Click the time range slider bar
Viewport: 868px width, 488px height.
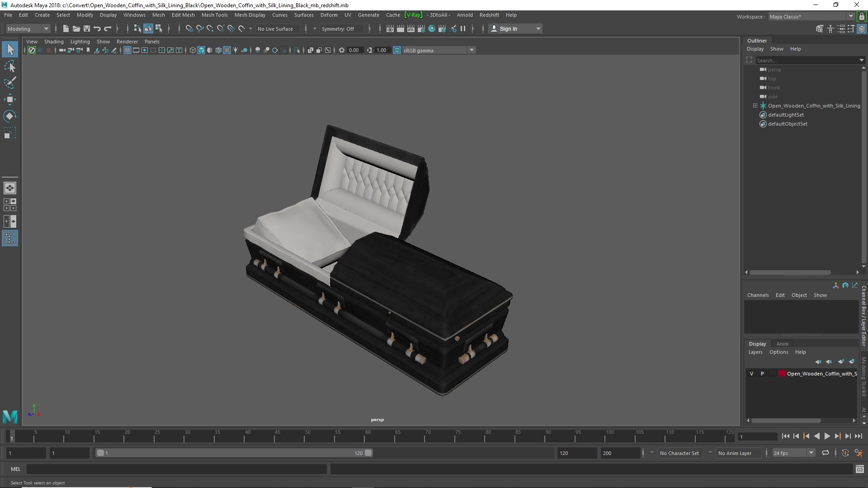pyautogui.click(x=234, y=453)
